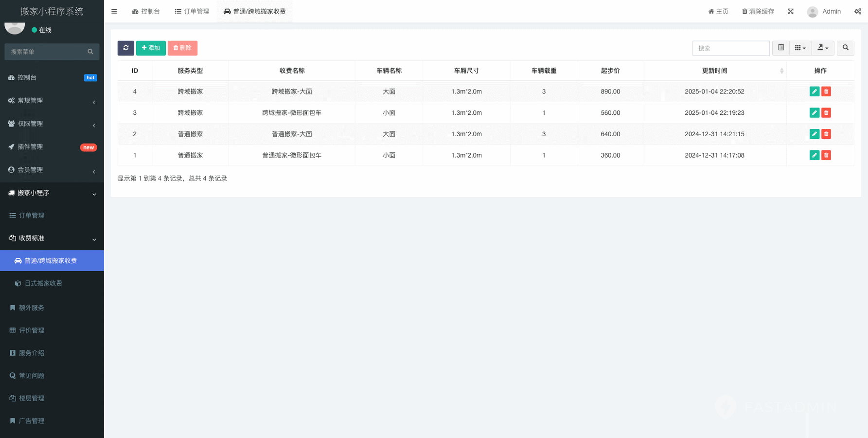Click the edit icon for row ID 4
Screen dimensions: 868x438
click(814, 91)
